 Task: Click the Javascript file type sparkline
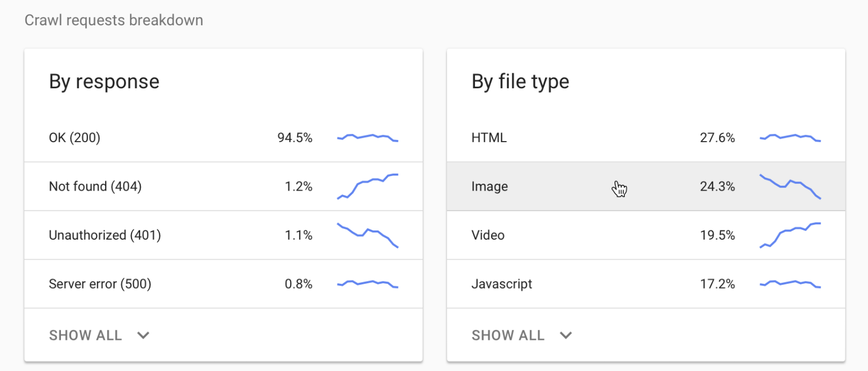[x=790, y=282]
